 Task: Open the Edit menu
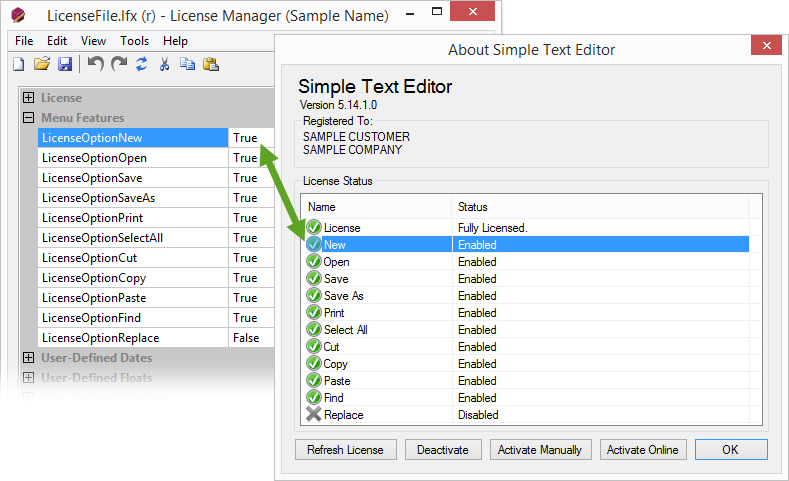pyautogui.click(x=57, y=41)
